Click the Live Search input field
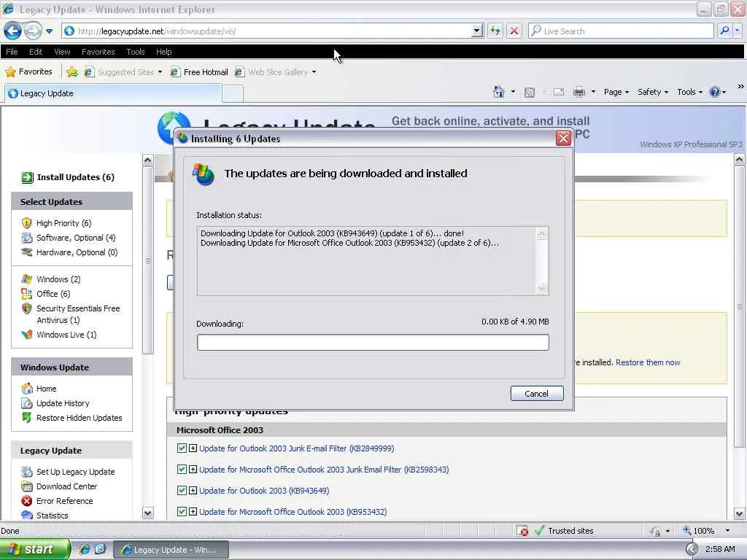 [621, 31]
